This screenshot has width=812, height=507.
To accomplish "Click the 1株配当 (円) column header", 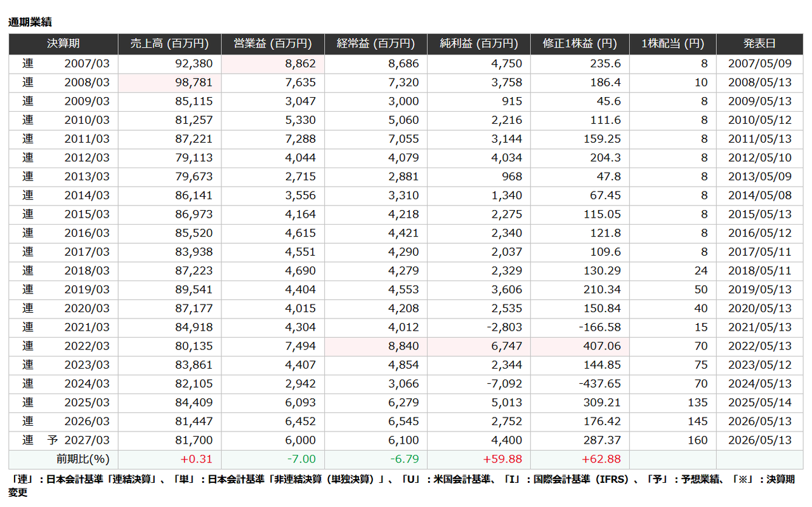I will click(x=673, y=44).
